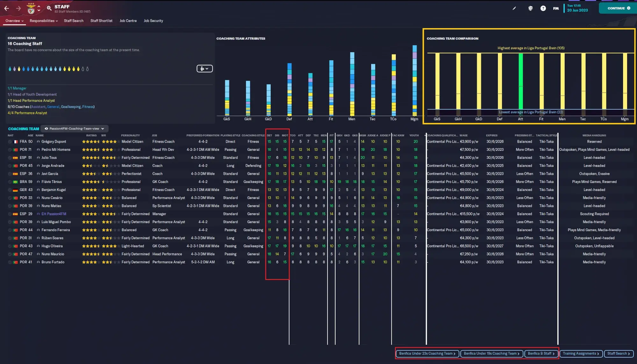The image size is (637, 364).
Task: Select the row checkbox for Flávio Tênius
Action: (10, 182)
